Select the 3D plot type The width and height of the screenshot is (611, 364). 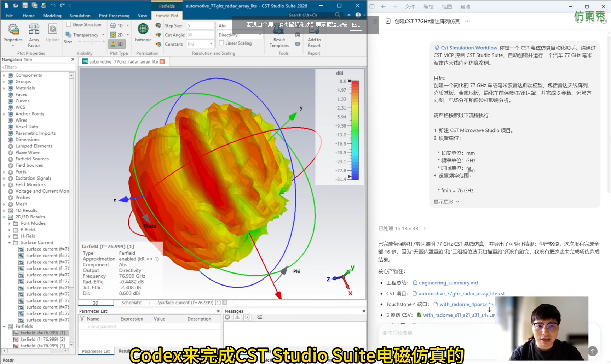[117, 44]
